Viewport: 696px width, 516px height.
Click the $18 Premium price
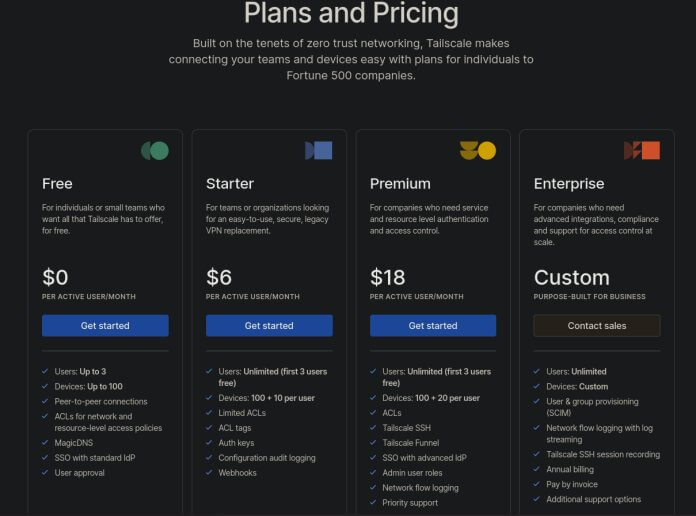click(390, 277)
